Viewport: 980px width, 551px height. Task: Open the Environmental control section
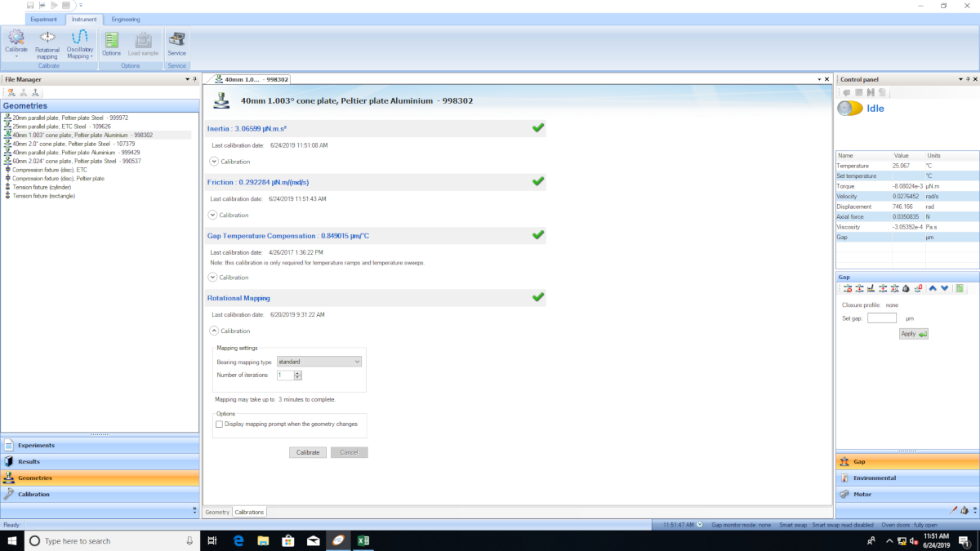[907, 478]
